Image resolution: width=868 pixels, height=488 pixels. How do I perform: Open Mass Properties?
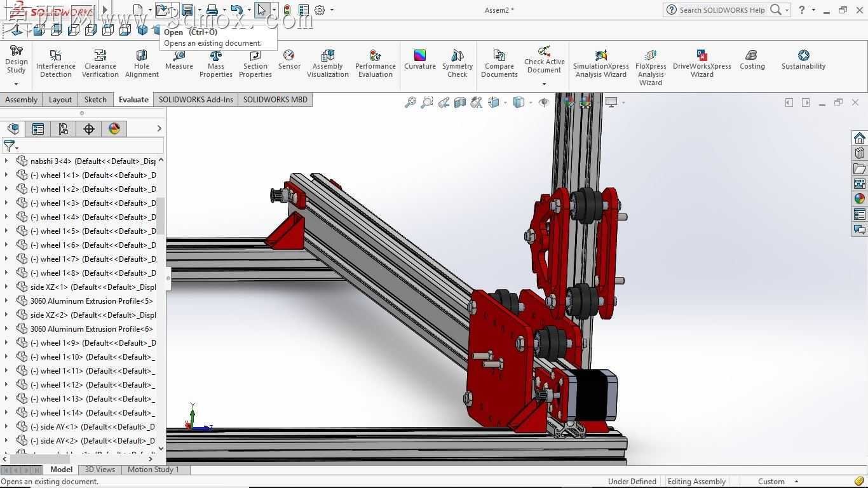click(x=216, y=64)
